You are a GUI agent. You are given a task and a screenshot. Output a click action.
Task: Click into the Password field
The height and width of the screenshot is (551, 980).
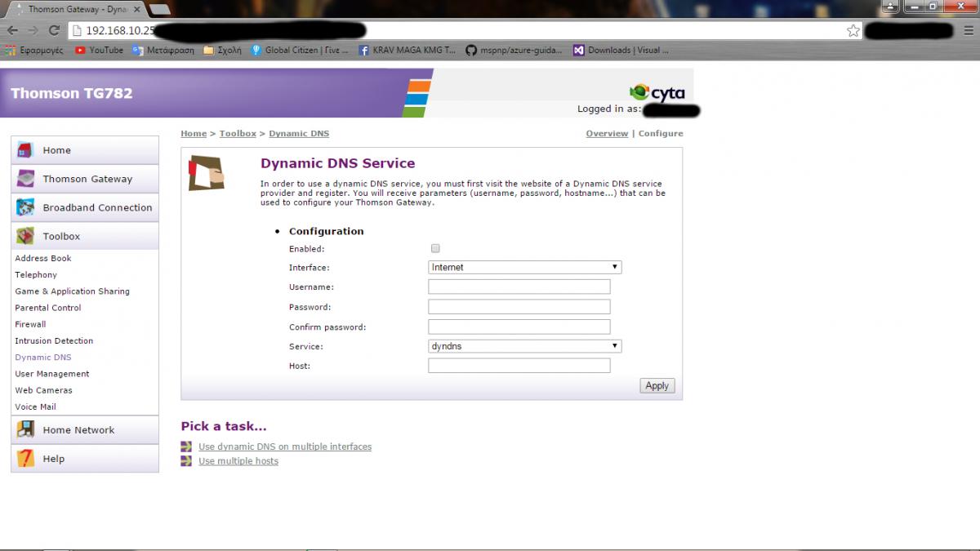click(x=519, y=307)
